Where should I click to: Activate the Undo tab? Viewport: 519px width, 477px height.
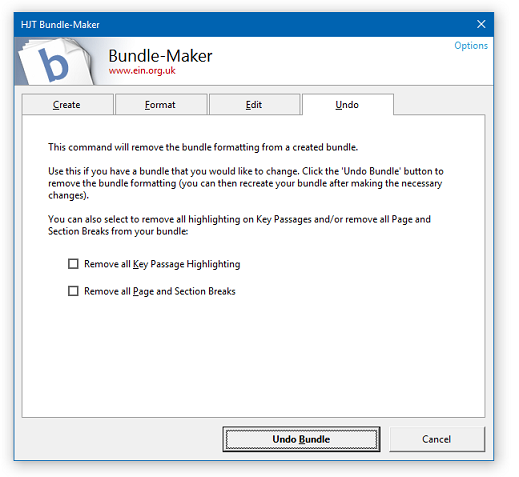click(x=348, y=105)
